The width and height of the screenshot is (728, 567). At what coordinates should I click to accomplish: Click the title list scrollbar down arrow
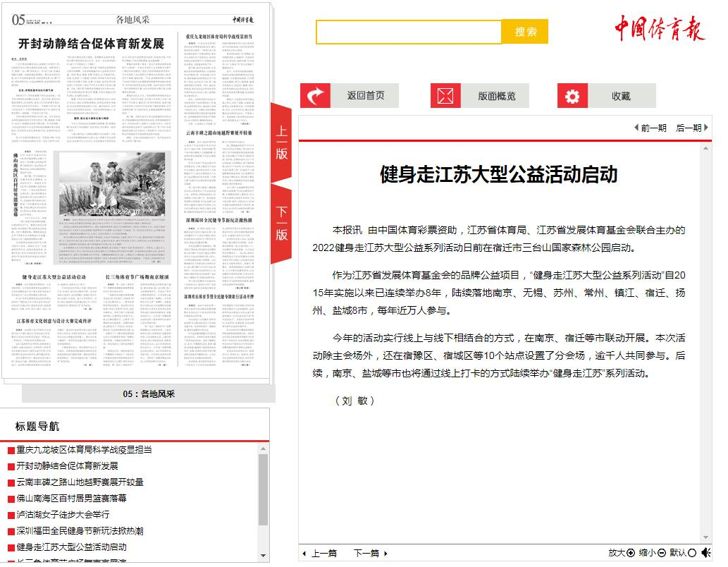(x=264, y=556)
